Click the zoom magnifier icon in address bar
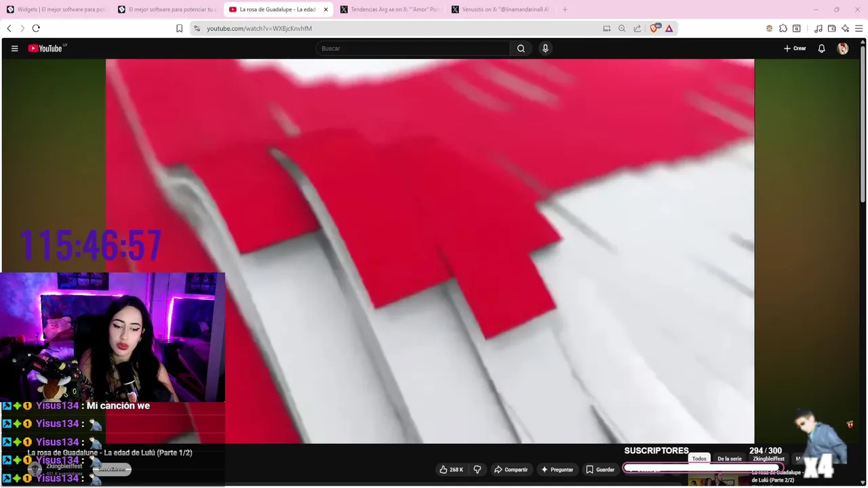 [622, 28]
